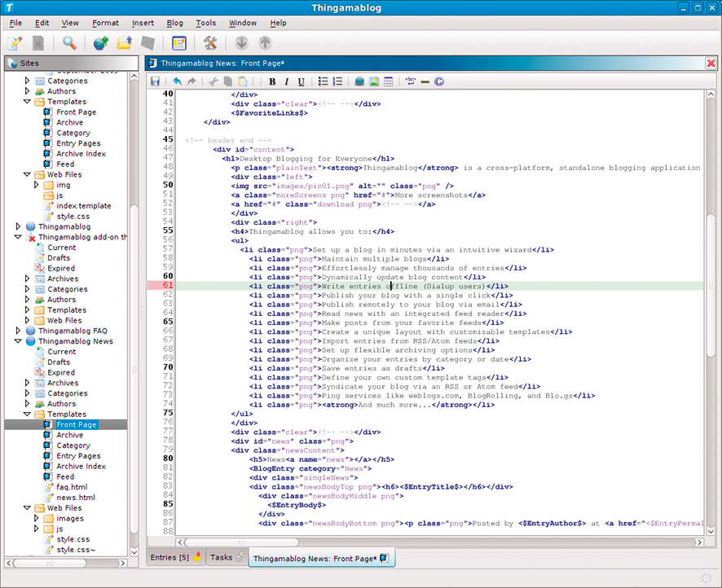
Task: Open the page layout icon in main toolbar
Action: click(x=179, y=43)
